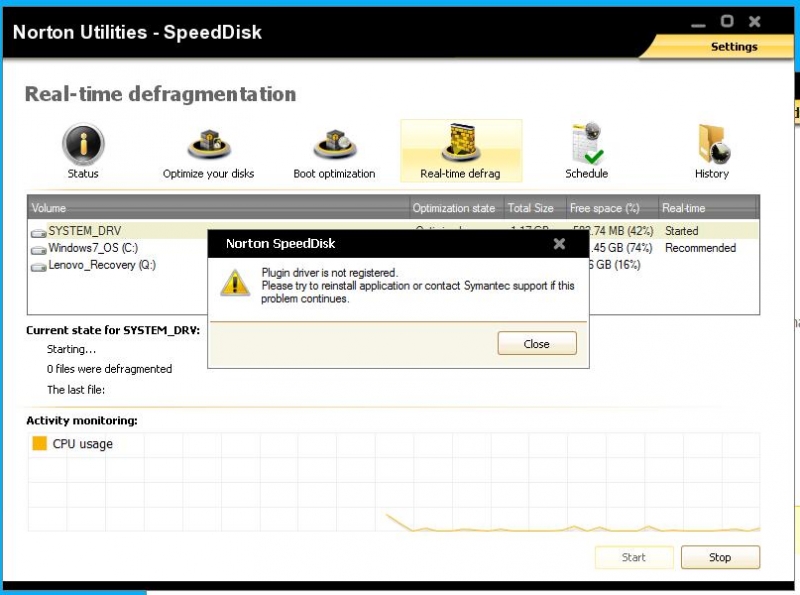Click the orange CPU usage legend swatch
The image size is (800, 595).
click(x=40, y=443)
